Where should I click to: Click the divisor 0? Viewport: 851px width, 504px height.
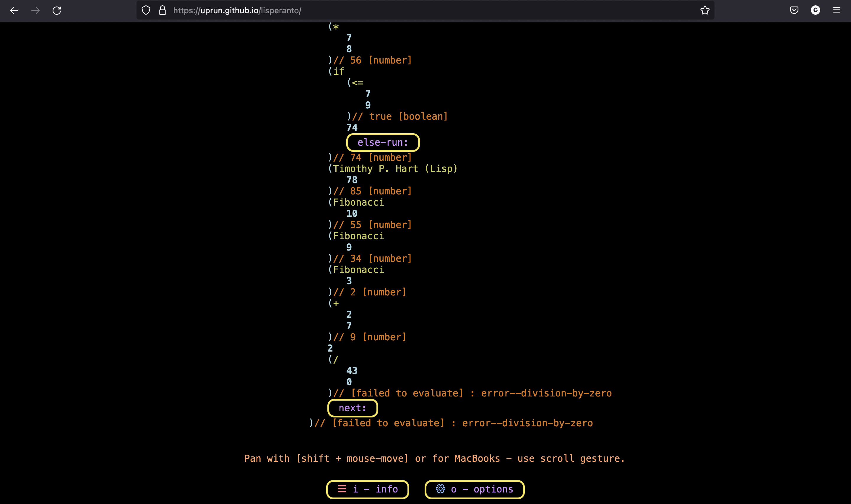[x=349, y=382]
